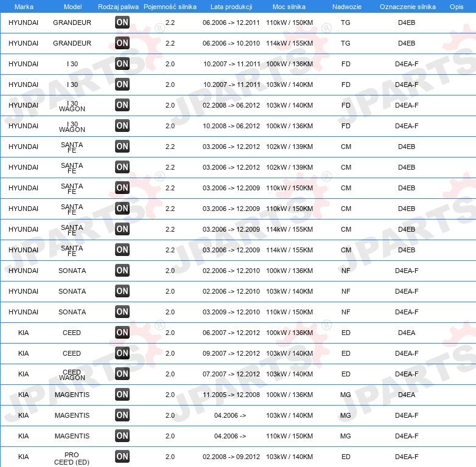
Task: Click D4EA engine code in Kia Ceed row
Action: tap(407, 333)
